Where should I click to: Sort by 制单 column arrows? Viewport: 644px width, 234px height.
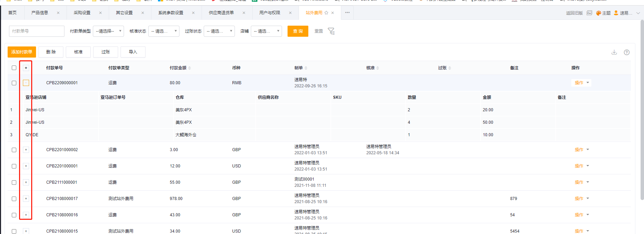tap(306, 68)
